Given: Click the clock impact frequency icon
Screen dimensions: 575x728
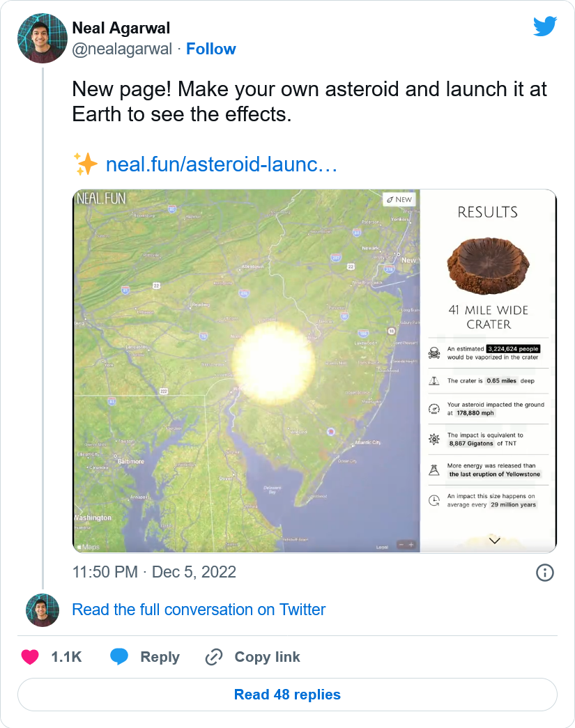Looking at the screenshot, I should [434, 499].
